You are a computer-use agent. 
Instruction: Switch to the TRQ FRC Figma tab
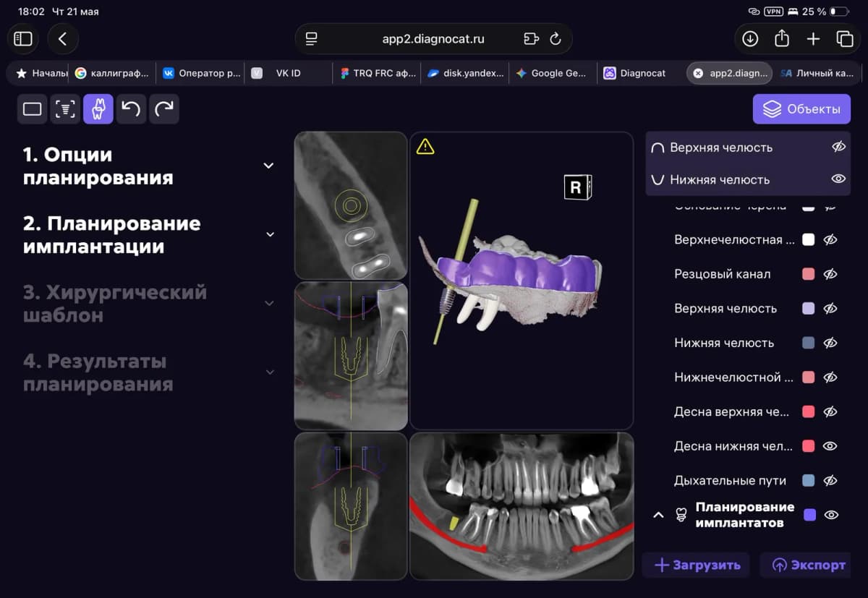(x=376, y=73)
